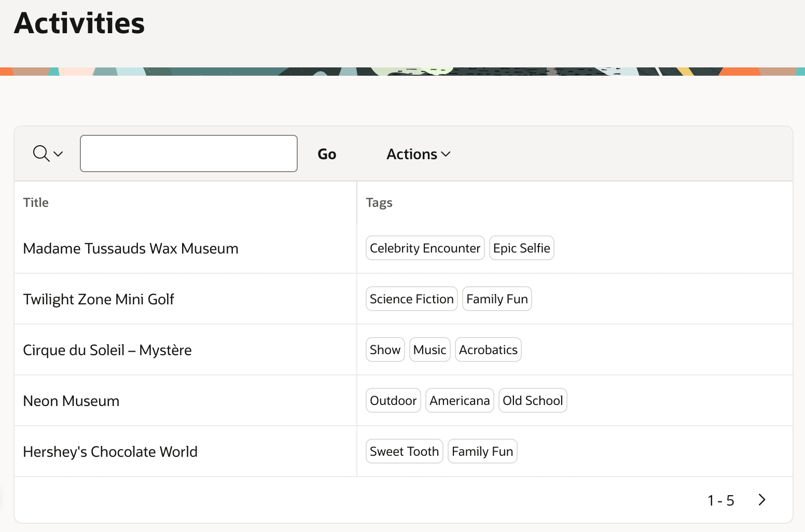Click the 1 - 5 pagination range
Image resolution: width=805 pixels, height=532 pixels.
[x=721, y=500]
